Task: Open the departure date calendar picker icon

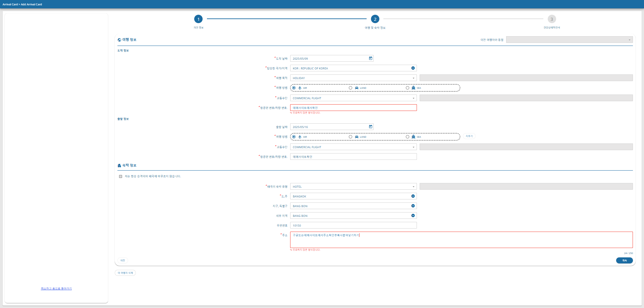Action: (x=371, y=127)
